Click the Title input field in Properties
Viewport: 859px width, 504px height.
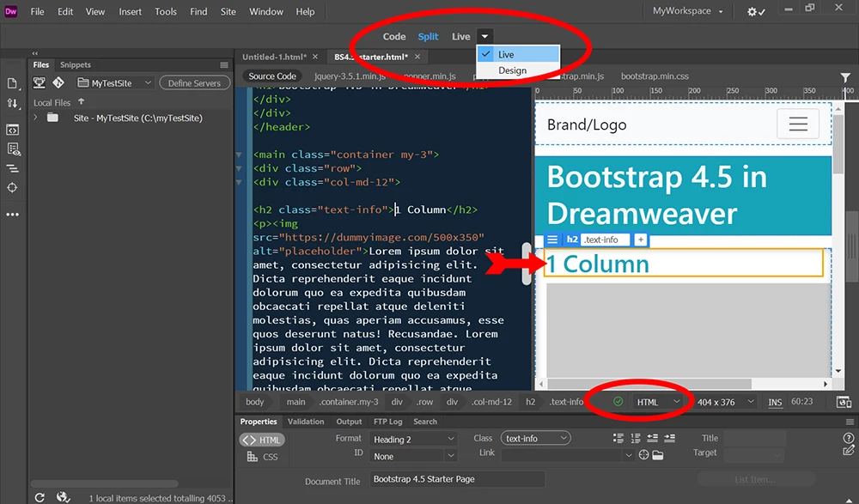755,438
